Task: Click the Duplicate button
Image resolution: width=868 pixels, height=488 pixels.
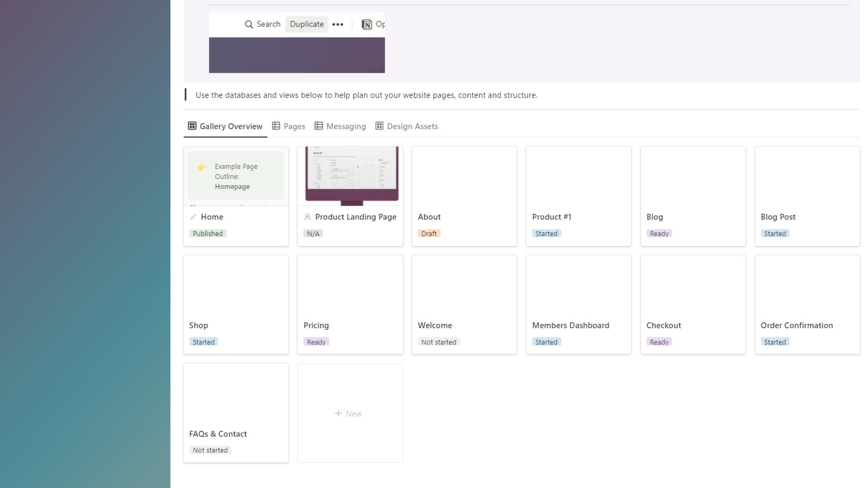Action: click(x=306, y=24)
